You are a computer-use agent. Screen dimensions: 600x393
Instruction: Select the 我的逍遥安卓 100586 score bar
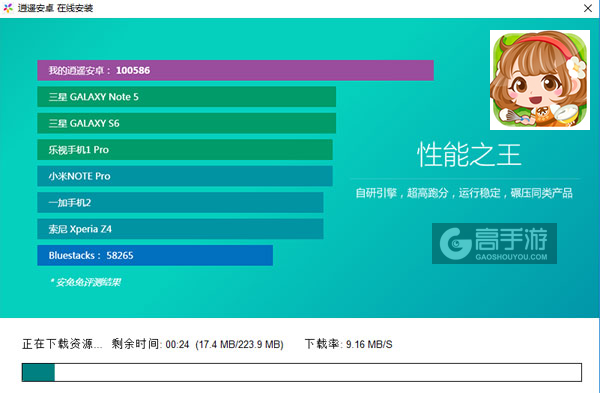[x=235, y=70]
